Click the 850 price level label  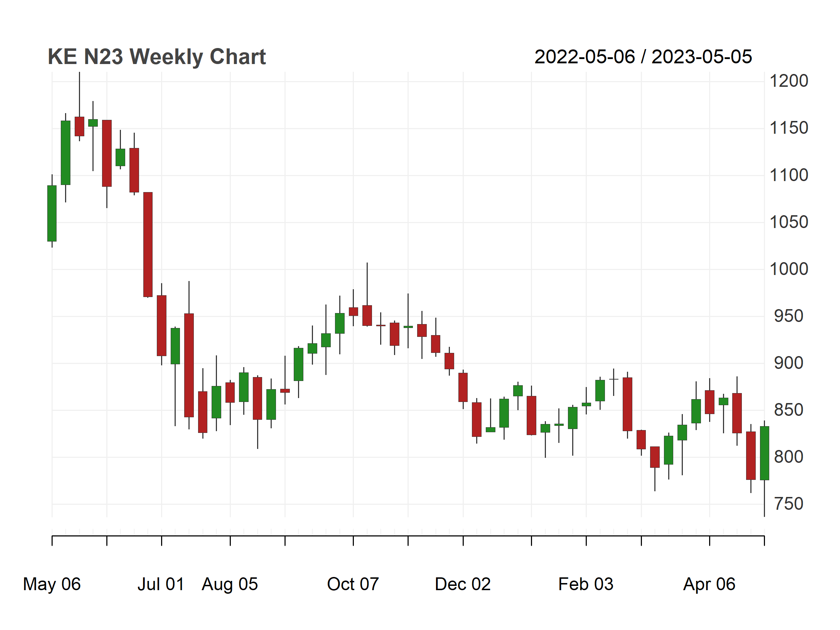click(x=789, y=410)
